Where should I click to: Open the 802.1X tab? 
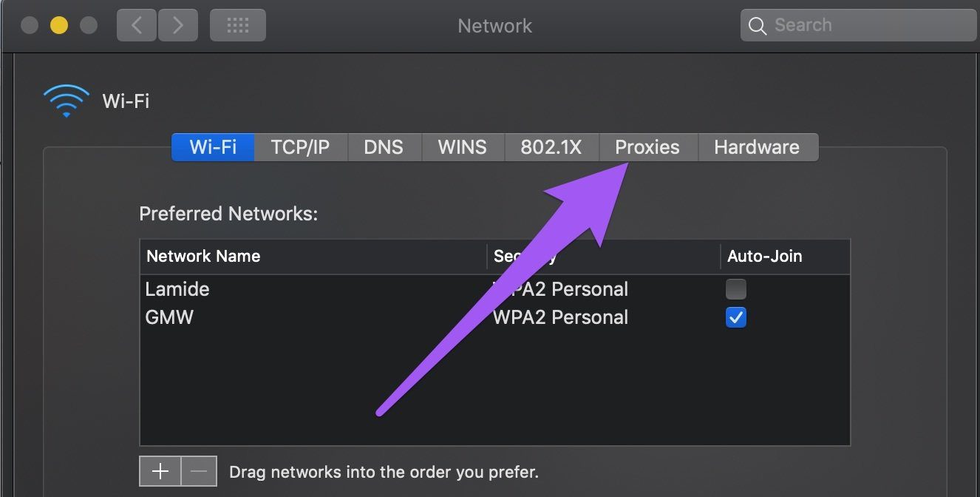[x=551, y=147]
